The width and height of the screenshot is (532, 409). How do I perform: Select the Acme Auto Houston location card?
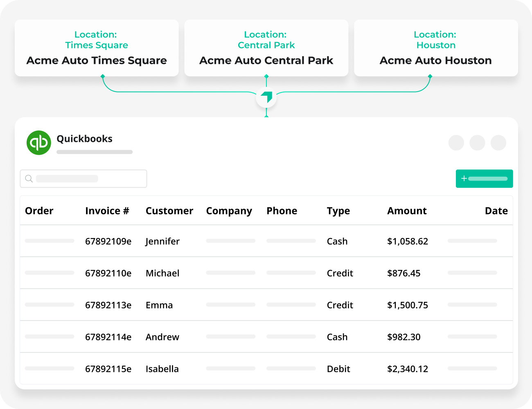[x=436, y=48]
